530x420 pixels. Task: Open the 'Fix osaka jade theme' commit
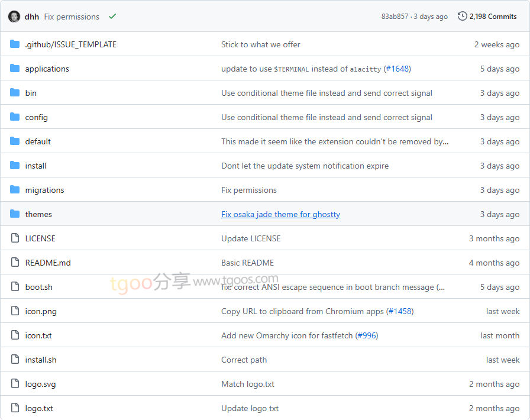pos(280,214)
